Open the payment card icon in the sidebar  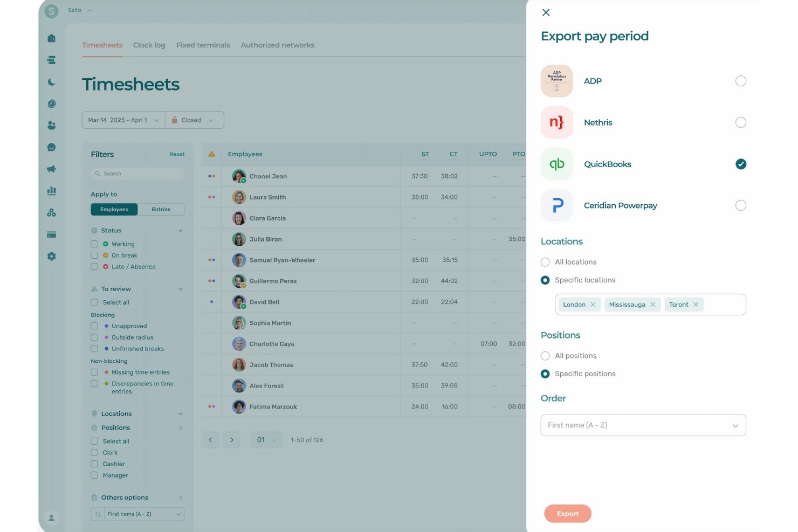51,234
